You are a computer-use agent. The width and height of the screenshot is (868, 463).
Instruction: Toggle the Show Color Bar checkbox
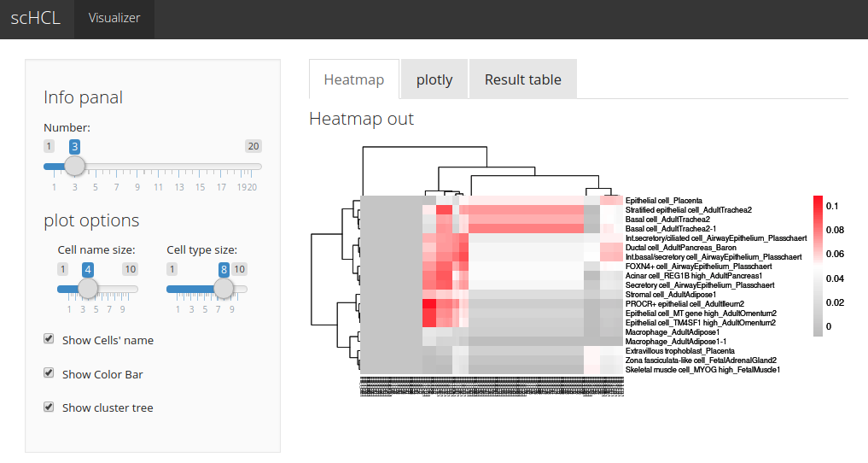pyautogui.click(x=50, y=373)
